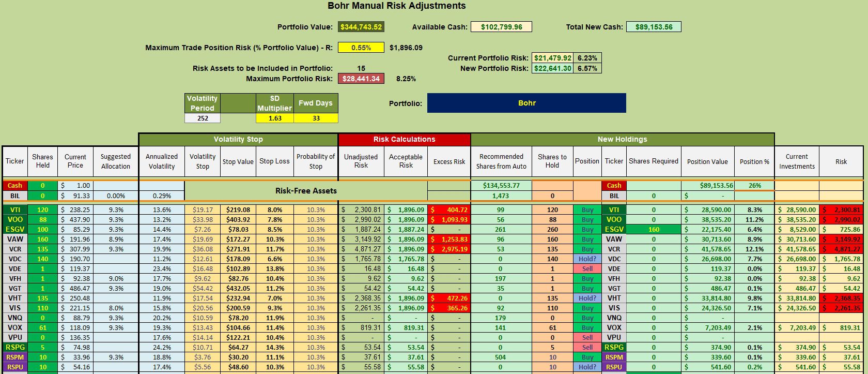The height and width of the screenshot is (374, 868).
Task: Select the Maximum Portfolio Risk $28,441.34 cell
Action: coord(361,79)
